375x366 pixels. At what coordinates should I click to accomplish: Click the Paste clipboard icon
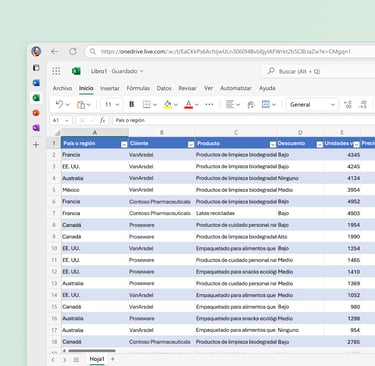click(x=81, y=105)
